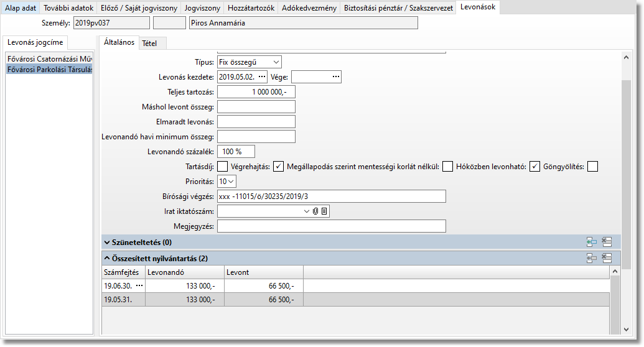This screenshot has width=644, height=347.
Task: Click the Számfejtés column header
Action: point(123,272)
